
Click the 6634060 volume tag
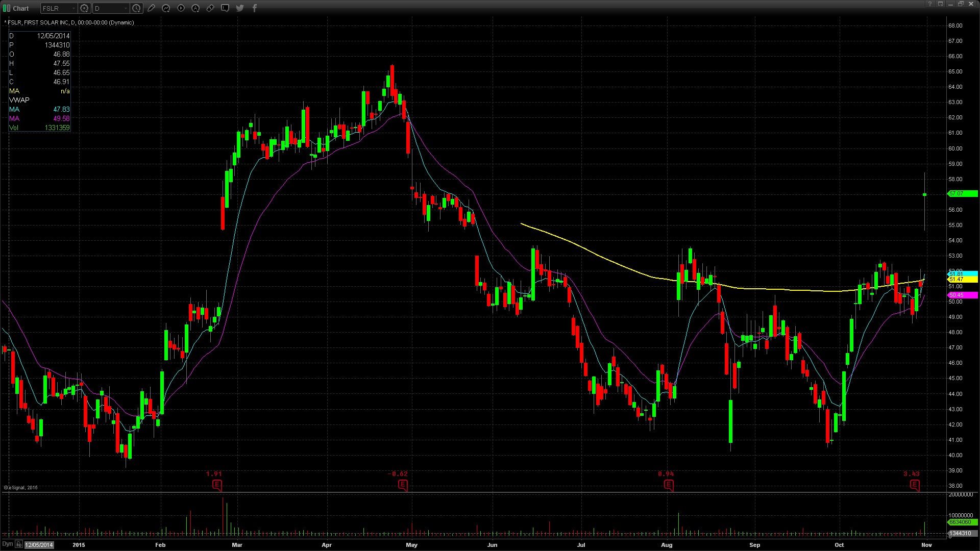pos(963,522)
